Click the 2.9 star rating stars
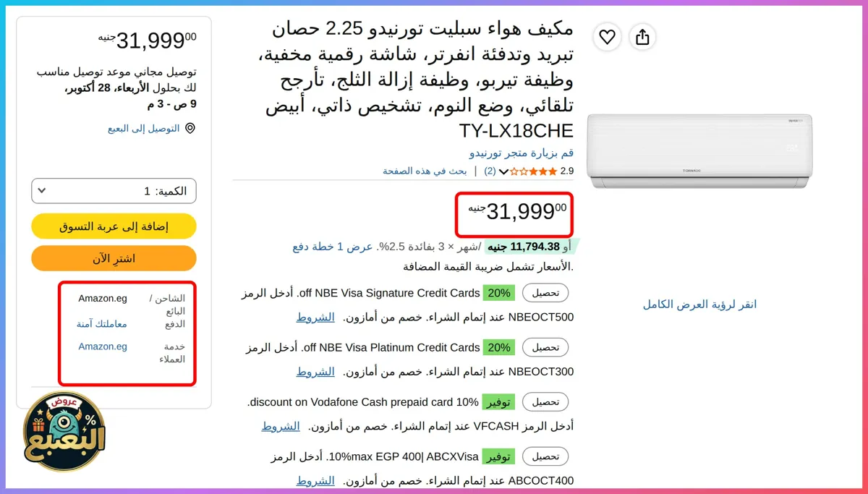This screenshot has width=868, height=494. point(534,171)
